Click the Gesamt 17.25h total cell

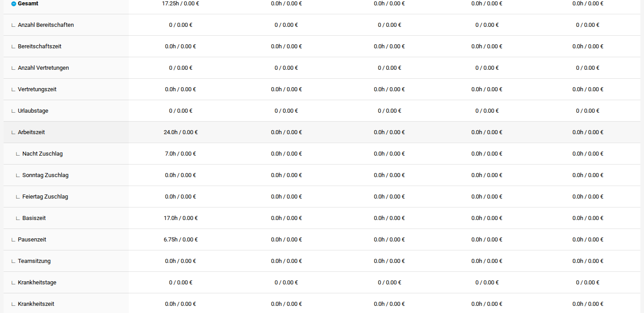point(181,4)
